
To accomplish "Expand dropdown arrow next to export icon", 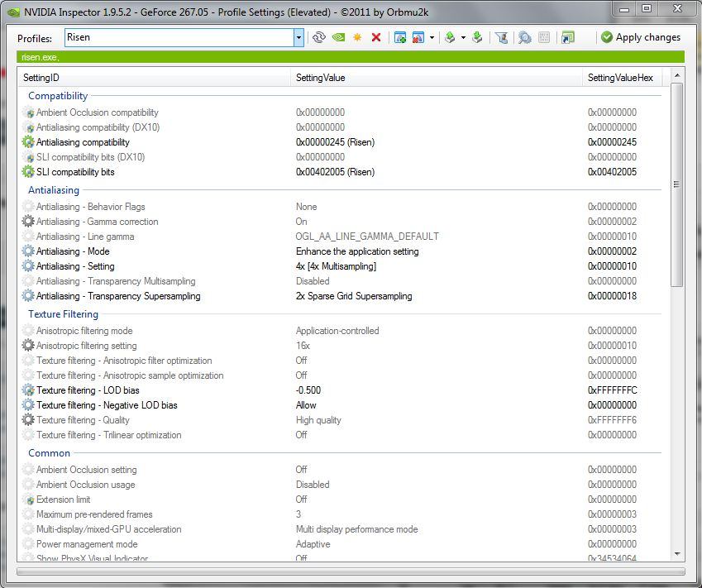I will 463,37.
